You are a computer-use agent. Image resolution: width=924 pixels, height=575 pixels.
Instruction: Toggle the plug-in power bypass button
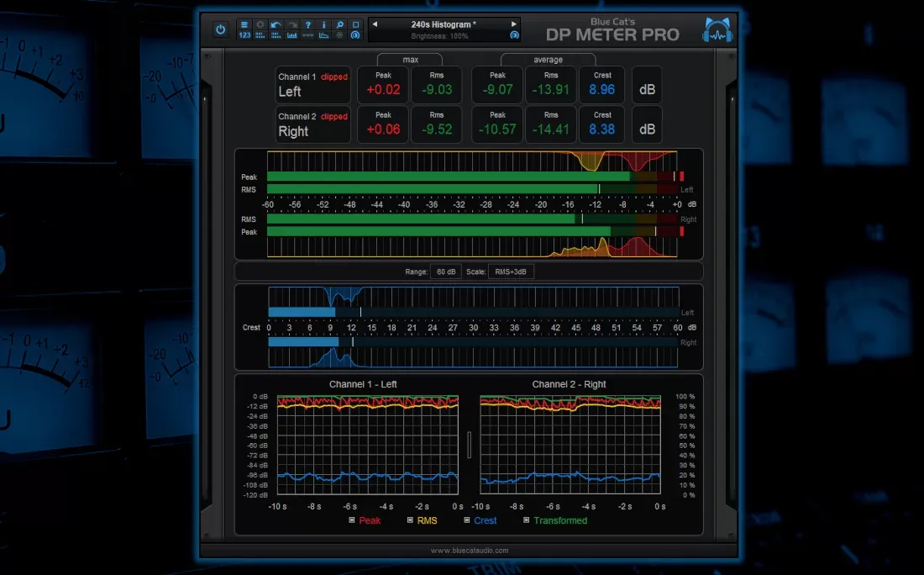[220, 29]
